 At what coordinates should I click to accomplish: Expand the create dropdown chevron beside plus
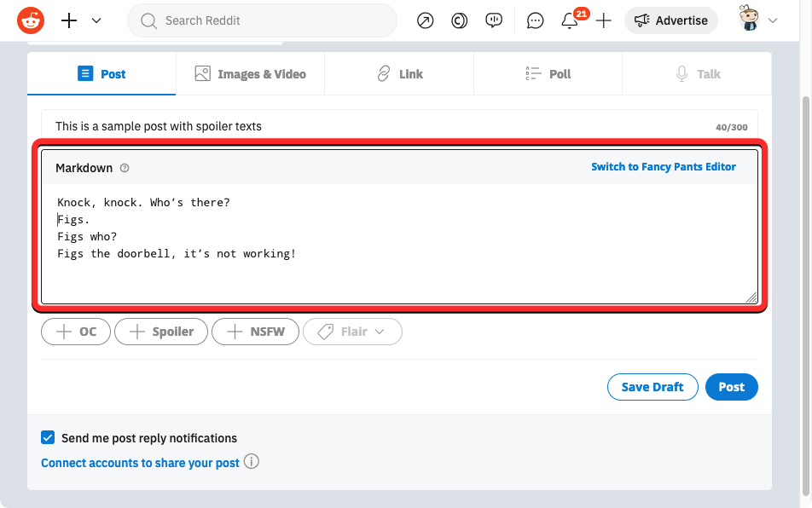(x=96, y=20)
